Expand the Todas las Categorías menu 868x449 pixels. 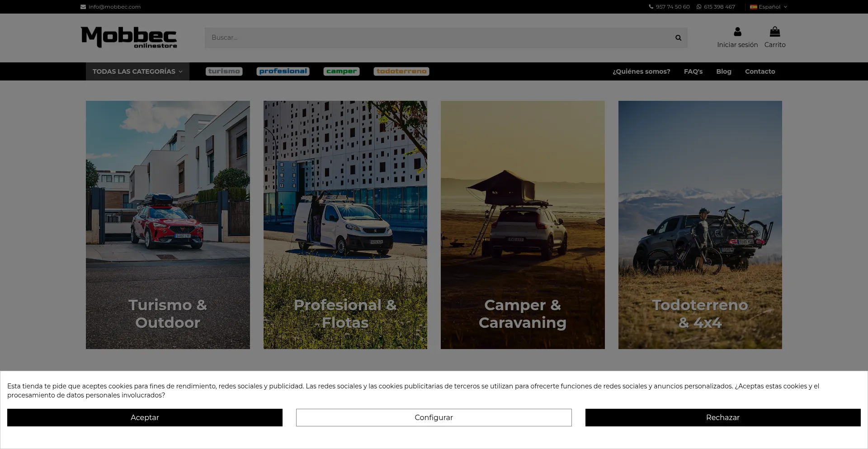(137, 71)
